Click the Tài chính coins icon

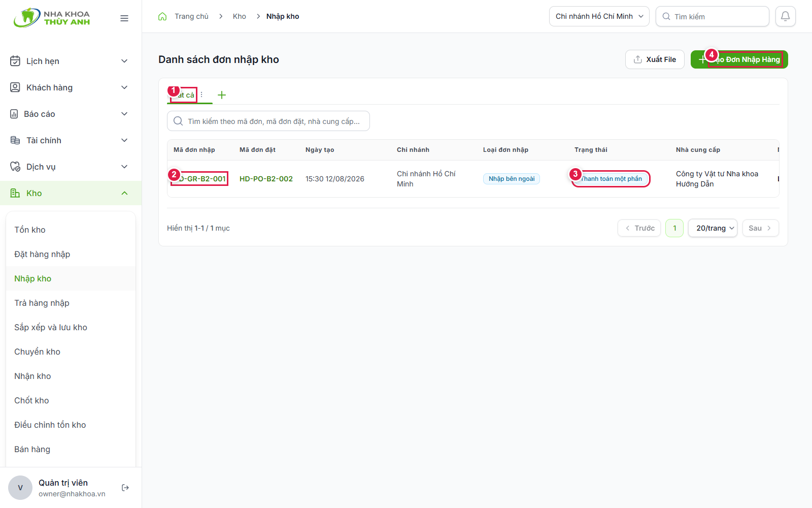coord(15,140)
